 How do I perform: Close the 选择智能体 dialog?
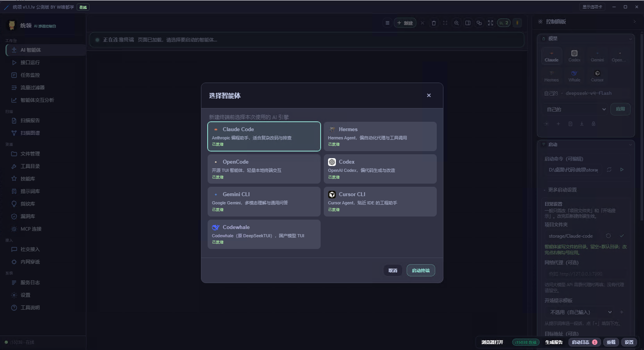point(429,96)
